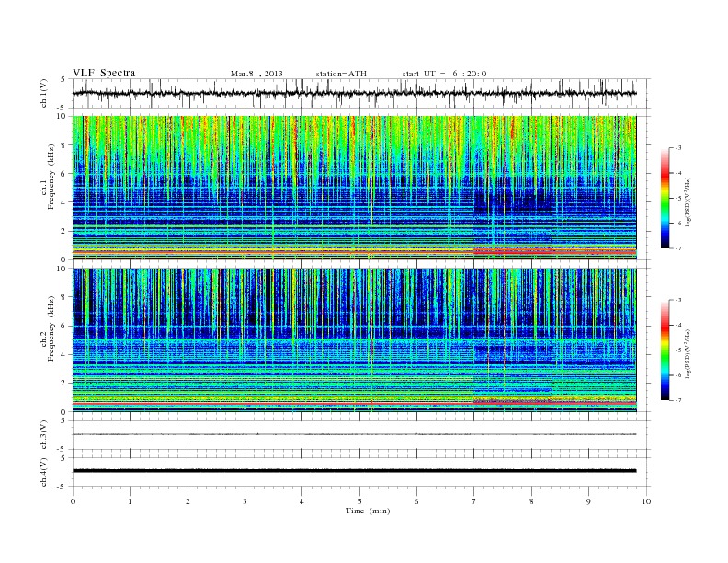
Task: Click the '-3' value on the upper color bar
Action: [678, 148]
